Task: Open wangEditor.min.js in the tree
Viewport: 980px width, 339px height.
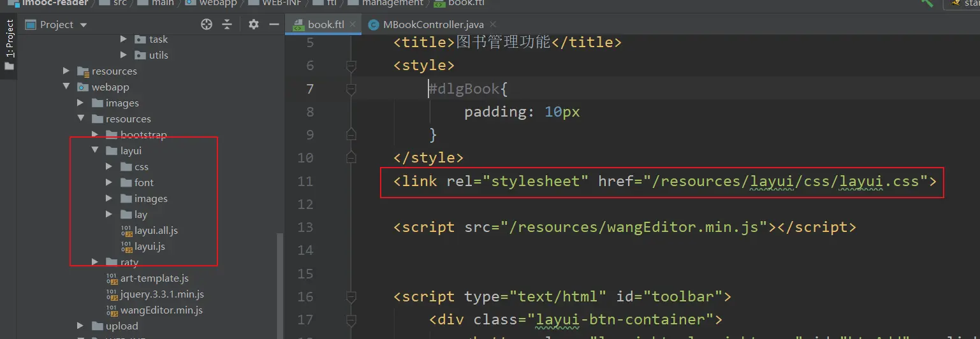Action: tap(161, 310)
